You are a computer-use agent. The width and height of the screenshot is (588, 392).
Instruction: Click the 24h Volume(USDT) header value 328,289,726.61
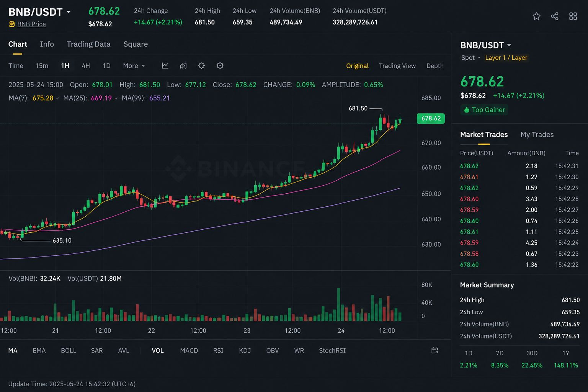pos(355,22)
